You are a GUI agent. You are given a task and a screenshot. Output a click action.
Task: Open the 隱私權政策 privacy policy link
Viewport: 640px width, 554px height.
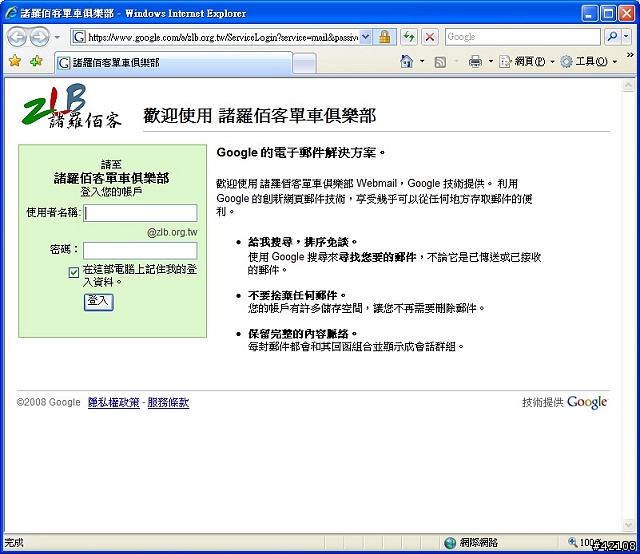click(x=113, y=403)
